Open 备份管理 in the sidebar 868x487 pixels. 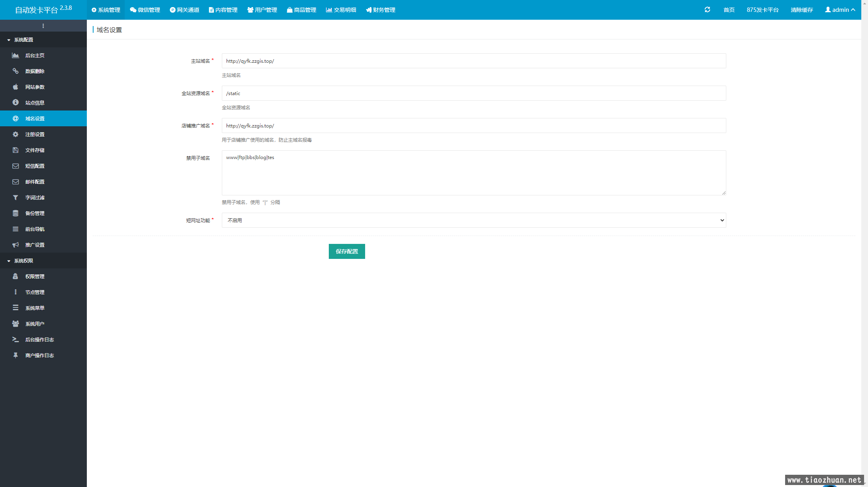click(43, 213)
